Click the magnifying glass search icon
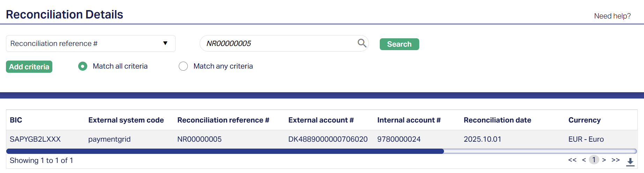This screenshot has height=173, width=644. pyautogui.click(x=362, y=43)
